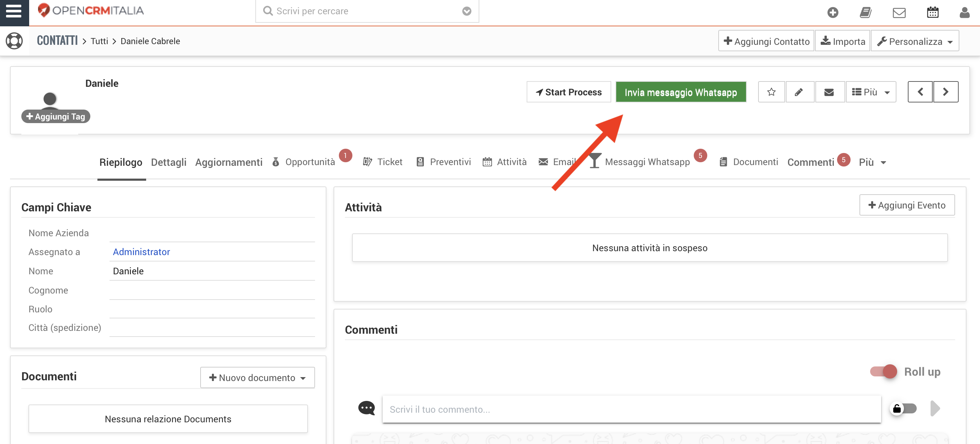
Task: Switch to the Aggiornamenti tab
Action: click(x=229, y=162)
